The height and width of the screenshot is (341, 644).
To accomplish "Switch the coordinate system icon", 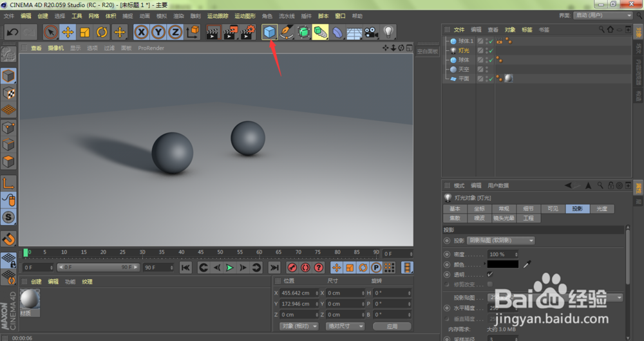I will pyautogui.click(x=193, y=32).
